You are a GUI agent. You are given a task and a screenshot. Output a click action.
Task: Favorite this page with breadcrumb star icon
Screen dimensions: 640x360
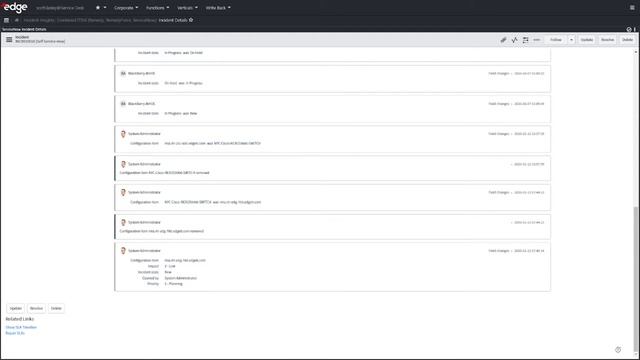(191, 20)
